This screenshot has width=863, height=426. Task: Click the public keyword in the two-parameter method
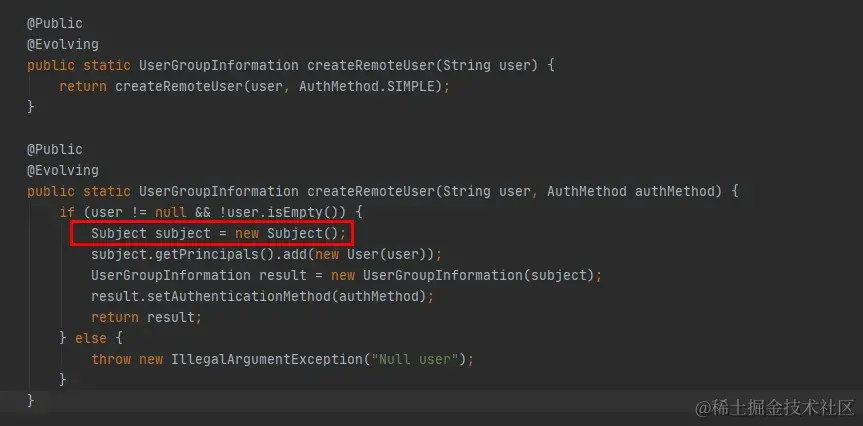click(x=51, y=191)
